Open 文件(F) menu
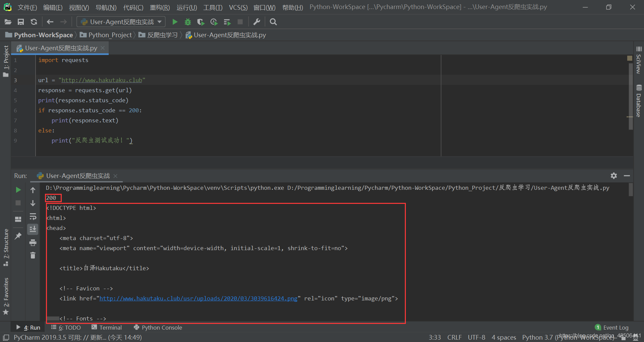 point(27,7)
